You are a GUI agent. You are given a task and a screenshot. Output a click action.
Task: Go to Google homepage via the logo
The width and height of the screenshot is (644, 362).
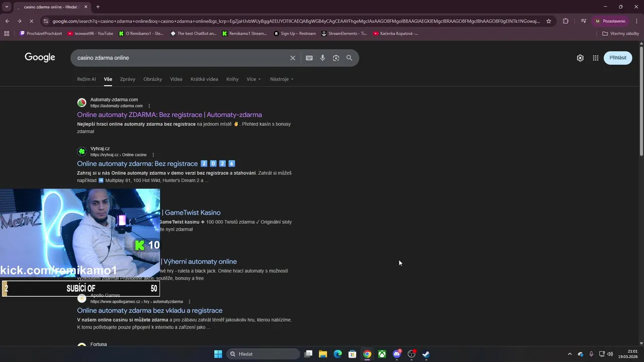[x=40, y=57]
